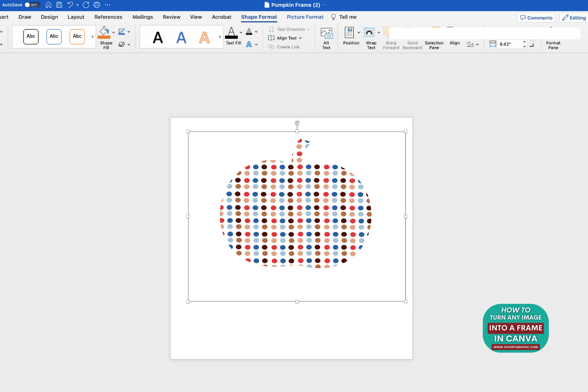The image size is (588, 392).
Task: Open the Comments panel
Action: [536, 18]
